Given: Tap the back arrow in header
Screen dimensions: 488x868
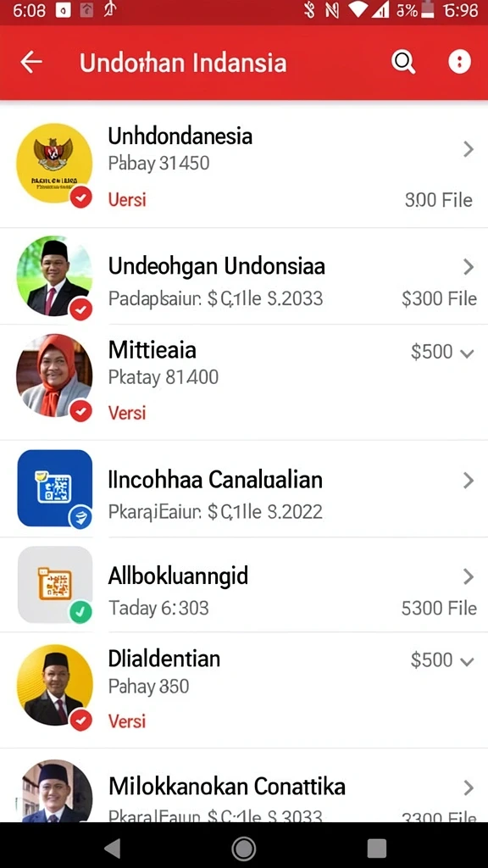Looking at the screenshot, I should click(x=31, y=62).
